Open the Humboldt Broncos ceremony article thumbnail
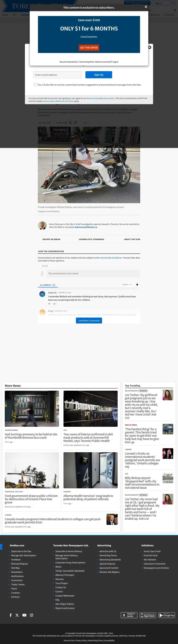This screenshot has height=644, width=178. [x=32, y=409]
